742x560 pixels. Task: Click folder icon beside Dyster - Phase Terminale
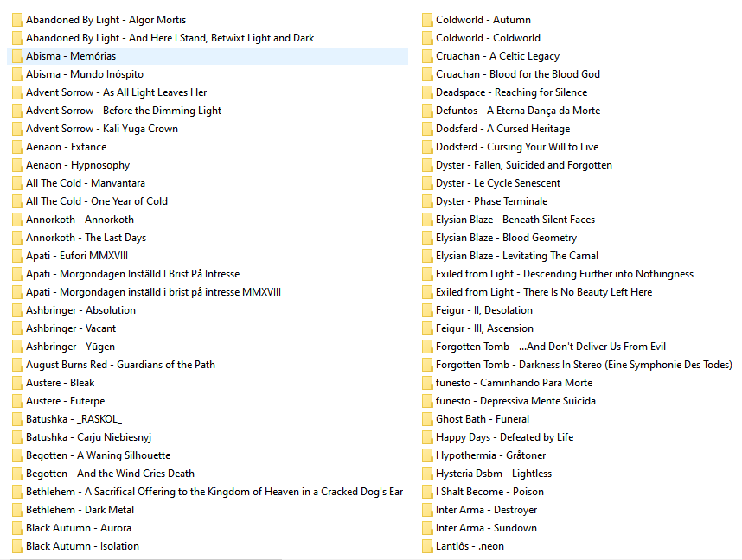pos(427,201)
